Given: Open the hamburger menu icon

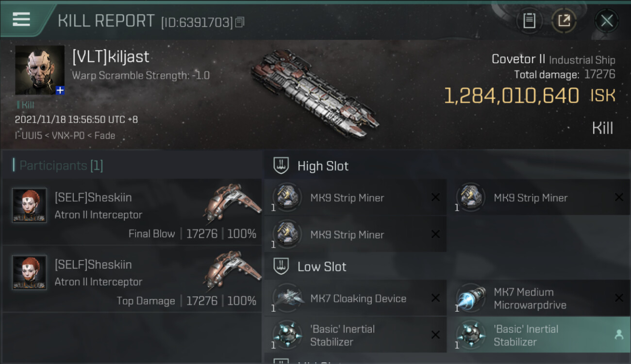Looking at the screenshot, I should [x=21, y=19].
